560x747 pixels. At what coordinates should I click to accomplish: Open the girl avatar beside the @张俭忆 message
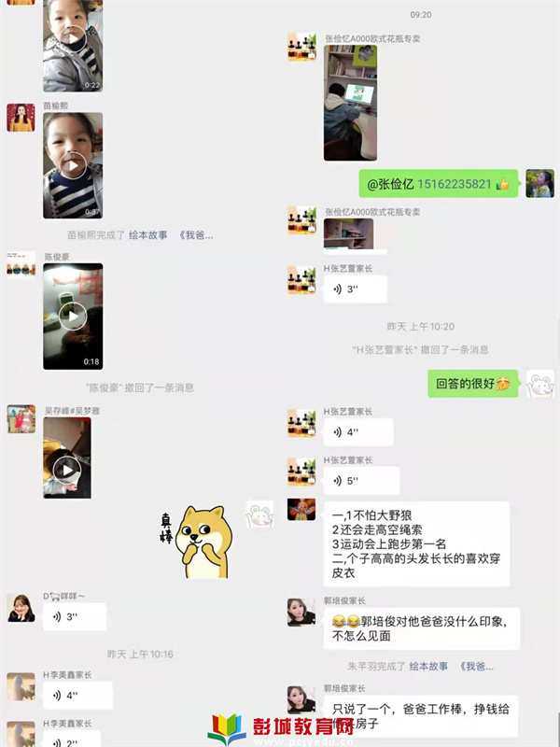tap(540, 183)
